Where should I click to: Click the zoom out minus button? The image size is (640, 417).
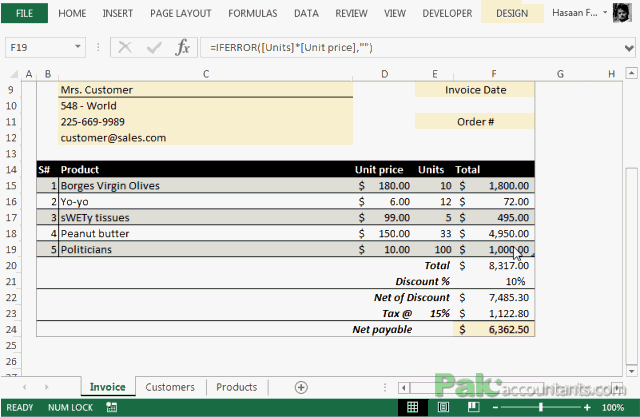495,407
